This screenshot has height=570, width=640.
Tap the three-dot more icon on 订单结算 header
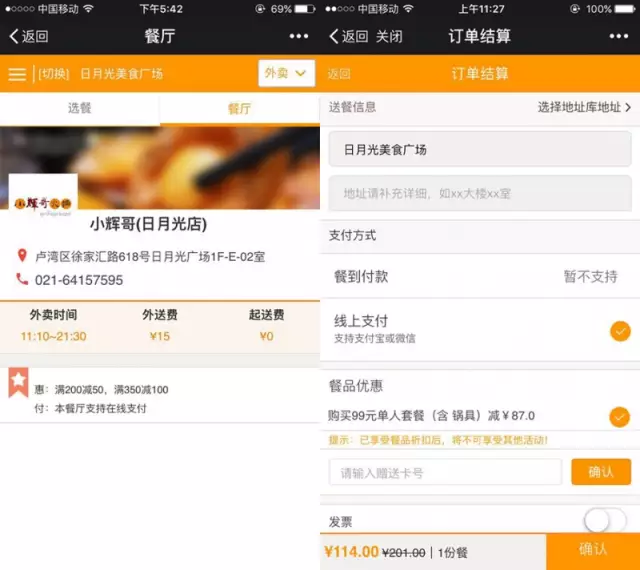click(x=620, y=36)
